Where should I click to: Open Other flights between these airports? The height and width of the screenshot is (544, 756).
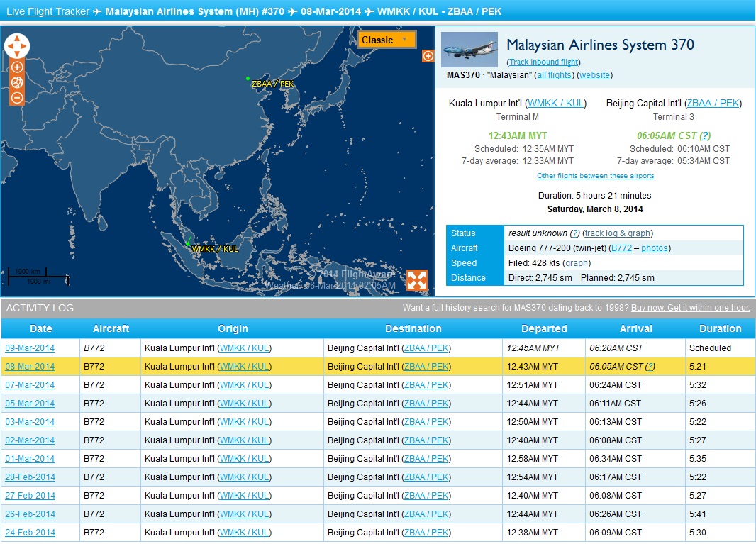[x=596, y=176]
